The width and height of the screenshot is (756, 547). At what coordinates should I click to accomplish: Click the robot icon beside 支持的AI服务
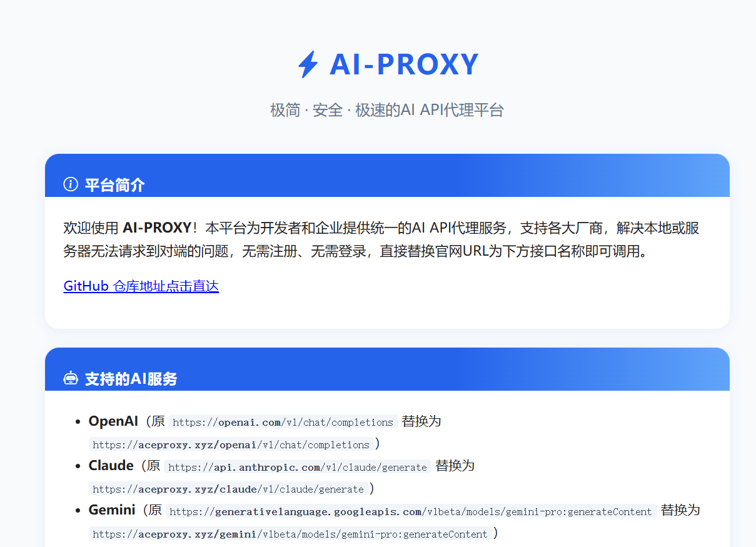71,378
